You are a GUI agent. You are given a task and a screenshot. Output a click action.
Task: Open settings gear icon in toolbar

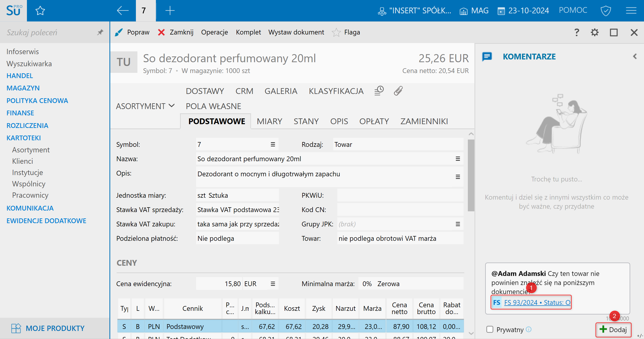pyautogui.click(x=594, y=32)
